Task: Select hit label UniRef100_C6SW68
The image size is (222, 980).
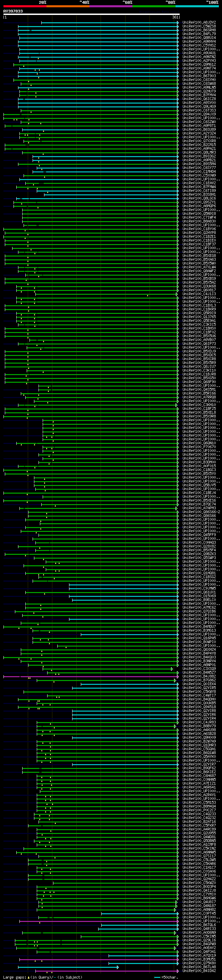Action: (x=199, y=84)
